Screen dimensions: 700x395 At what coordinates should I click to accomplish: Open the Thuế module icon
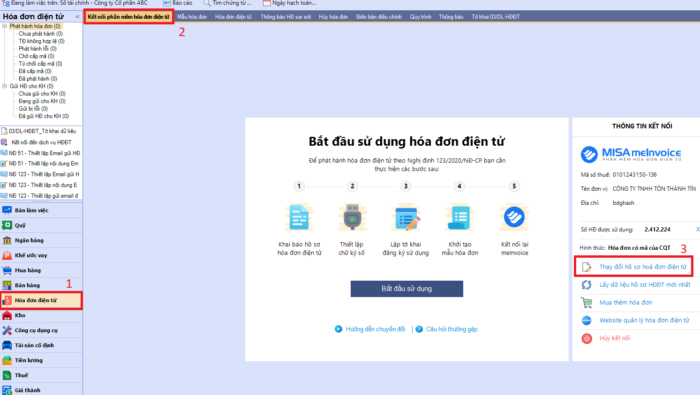click(7, 375)
